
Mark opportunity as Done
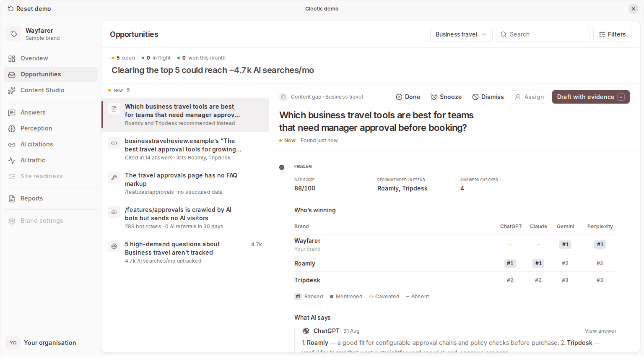[408, 97]
